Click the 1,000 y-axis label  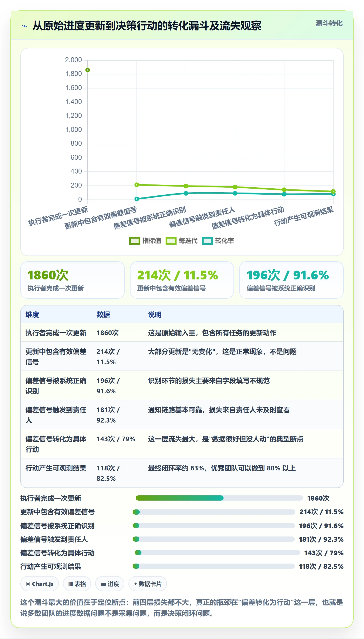73,130
